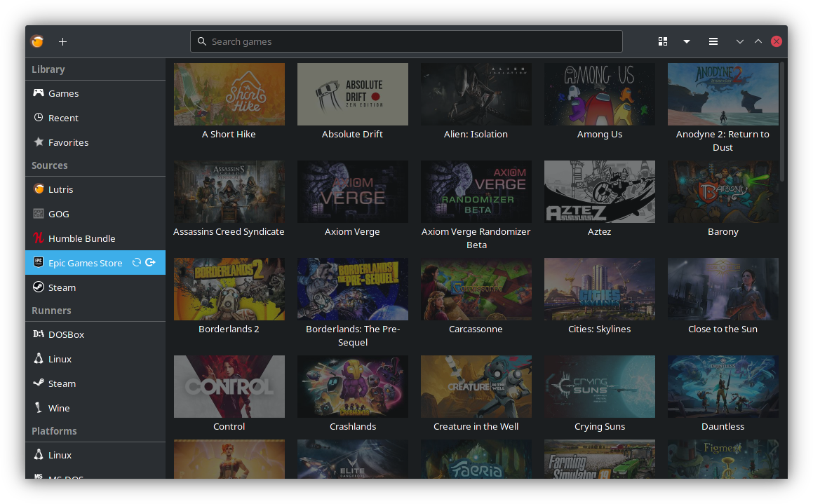This screenshot has width=813, height=504.
Task: Show Recent games list
Action: (95, 118)
